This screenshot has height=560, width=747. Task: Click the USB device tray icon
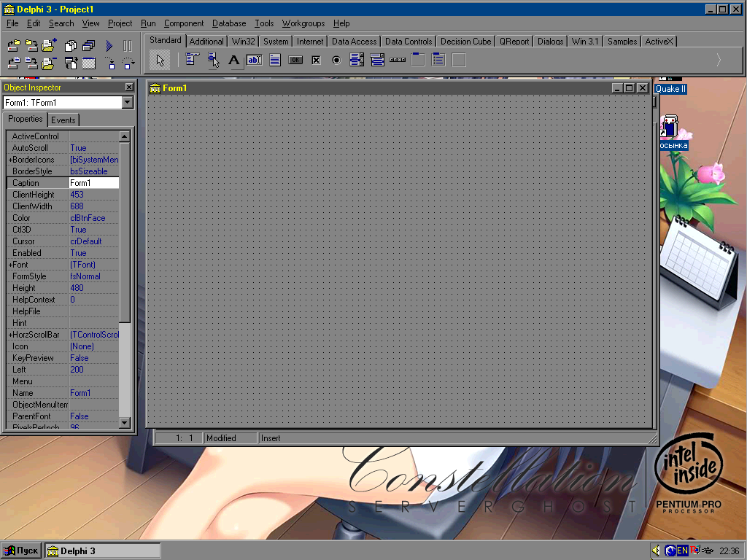pyautogui.click(x=708, y=551)
